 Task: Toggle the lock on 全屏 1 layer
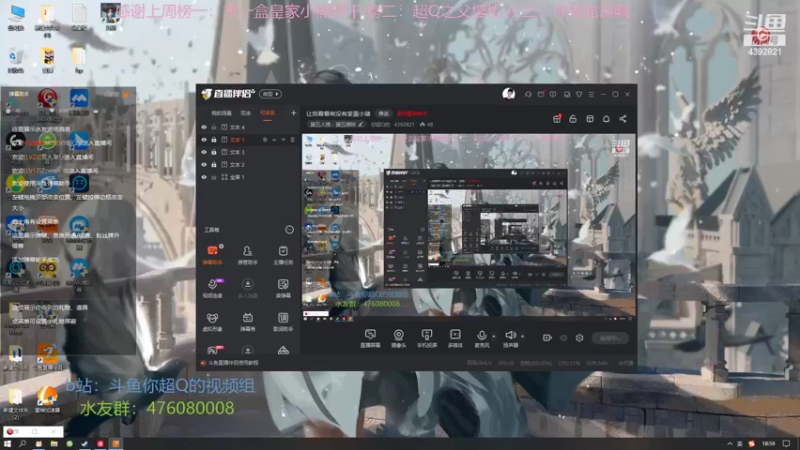[214, 177]
